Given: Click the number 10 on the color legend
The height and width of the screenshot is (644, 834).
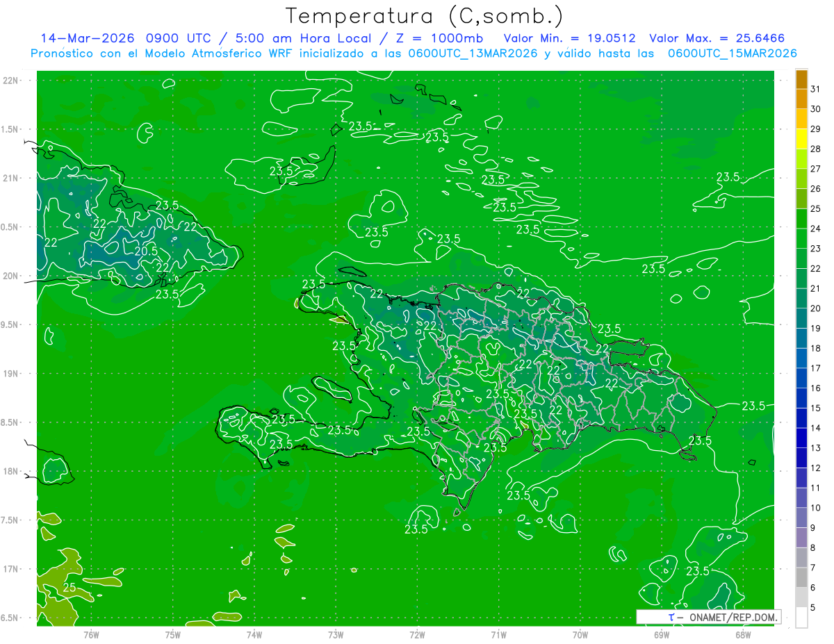Looking at the screenshot, I should pos(816,508).
